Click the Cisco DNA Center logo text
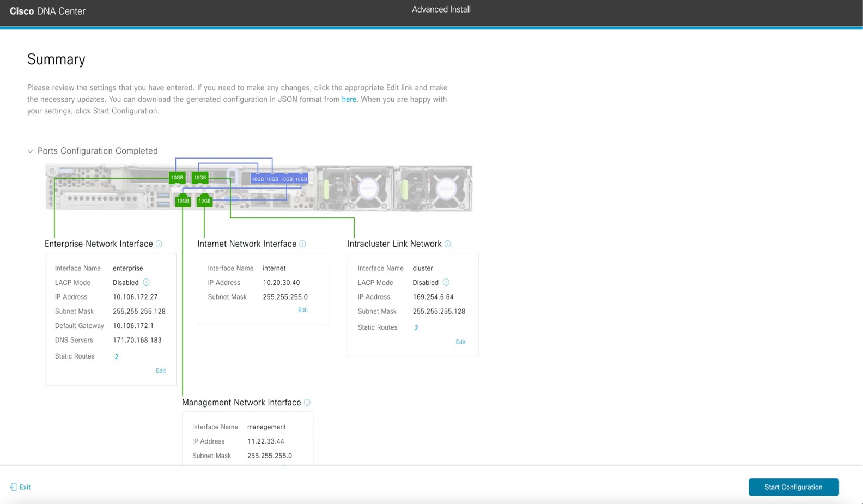Image resolution: width=863 pixels, height=504 pixels. (47, 11)
